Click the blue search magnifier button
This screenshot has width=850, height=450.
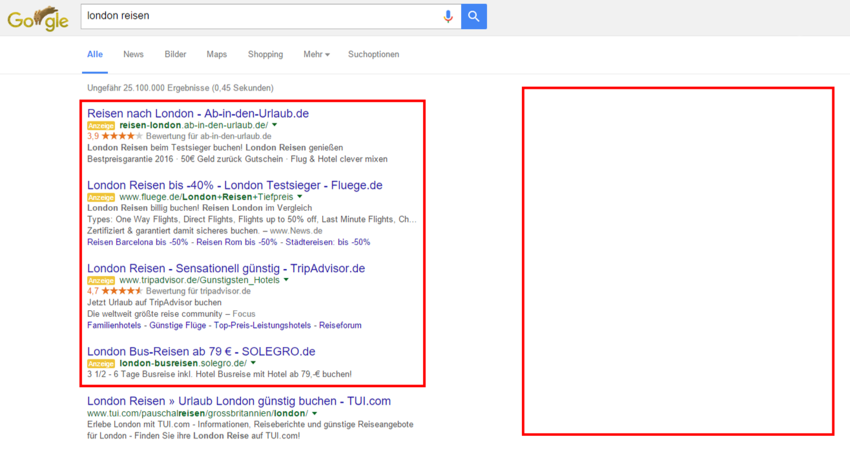(474, 16)
